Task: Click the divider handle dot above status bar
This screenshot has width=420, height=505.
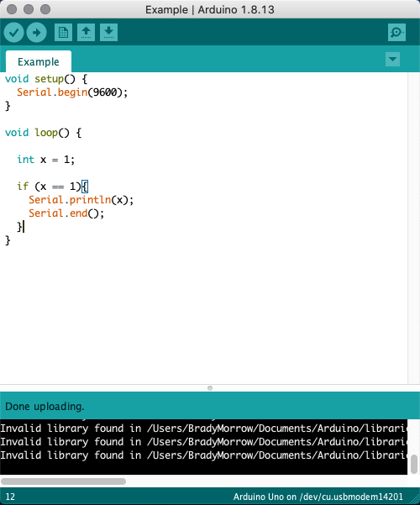Action: coord(210,388)
